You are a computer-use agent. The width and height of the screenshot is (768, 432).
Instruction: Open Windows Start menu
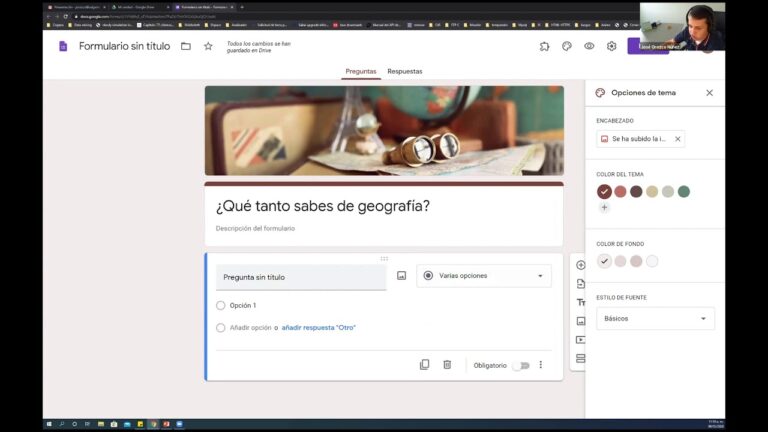coord(49,424)
